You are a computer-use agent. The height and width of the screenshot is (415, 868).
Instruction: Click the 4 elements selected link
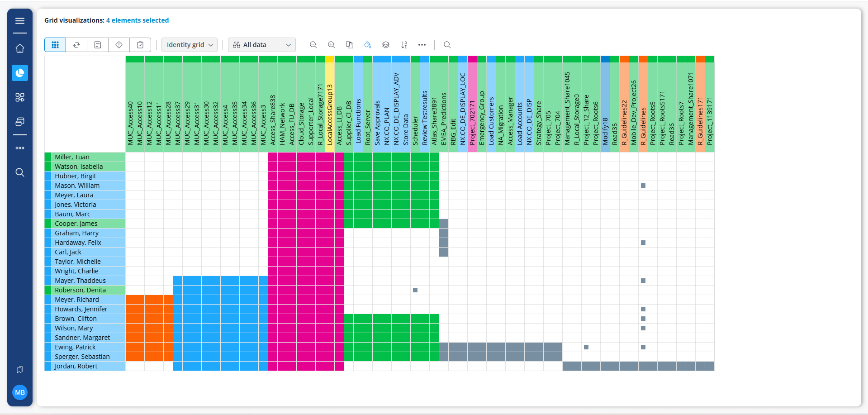tap(138, 20)
